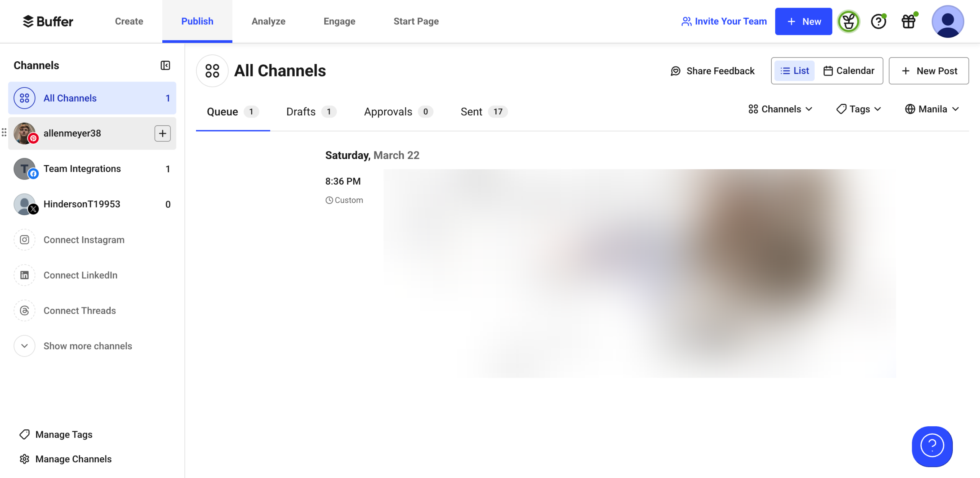Select the Team Integrations Facebook channel

[82, 169]
